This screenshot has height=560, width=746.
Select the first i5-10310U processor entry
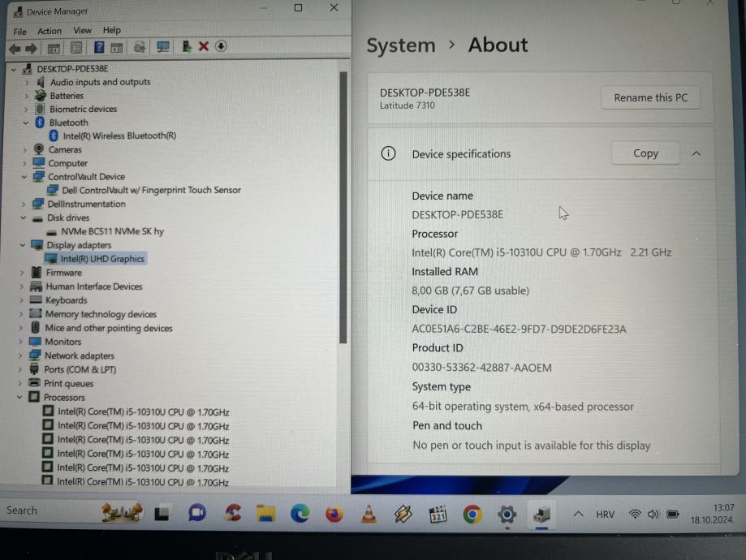pos(143,412)
